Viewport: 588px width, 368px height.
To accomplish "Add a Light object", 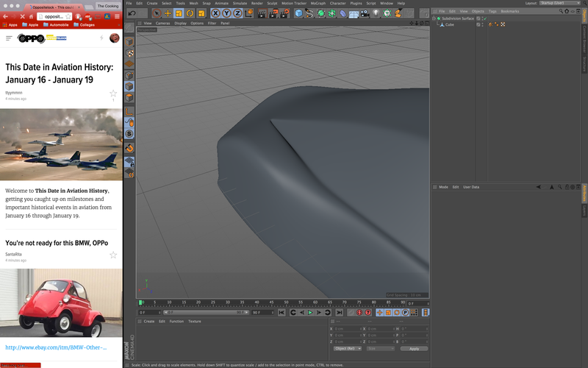I will 376,13.
